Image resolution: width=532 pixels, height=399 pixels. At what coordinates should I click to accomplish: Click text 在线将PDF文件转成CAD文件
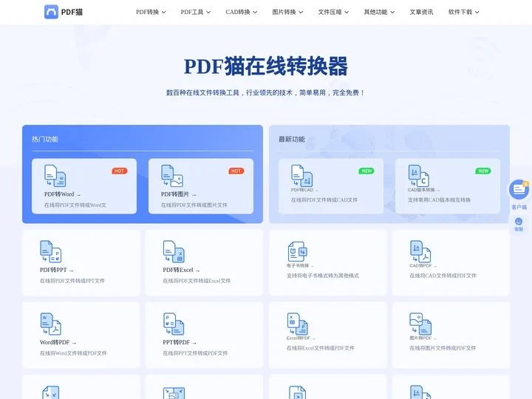coord(324,199)
